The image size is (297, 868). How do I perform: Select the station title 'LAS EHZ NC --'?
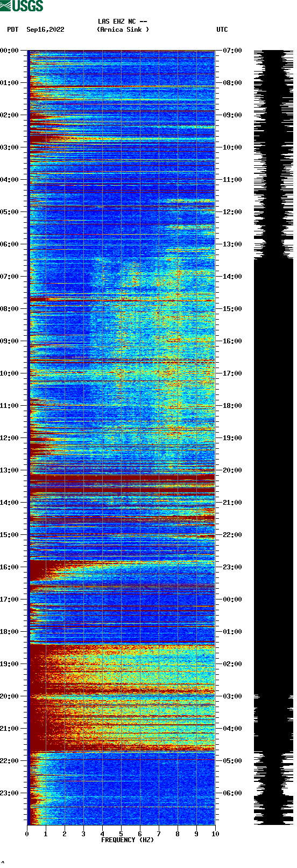click(123, 22)
